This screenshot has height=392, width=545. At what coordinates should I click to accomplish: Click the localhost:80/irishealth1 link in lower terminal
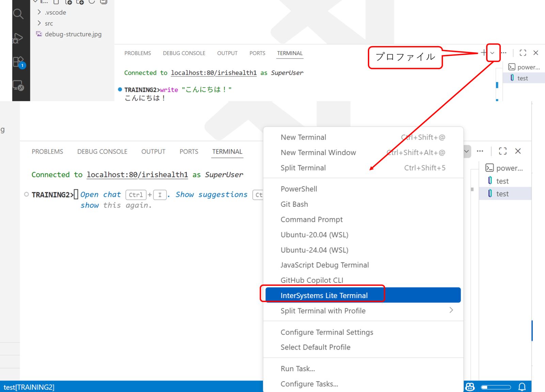(x=137, y=175)
